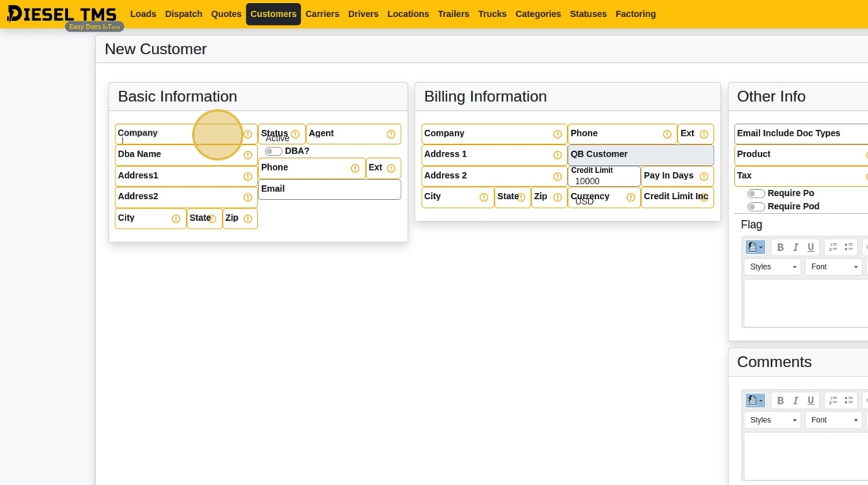The width and height of the screenshot is (868, 485).
Task: Turn on Require Po switch
Action: pyautogui.click(x=756, y=194)
